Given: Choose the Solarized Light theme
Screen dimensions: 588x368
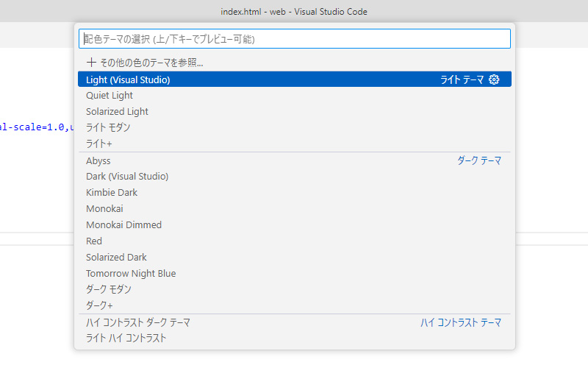Looking at the screenshot, I should [117, 112].
